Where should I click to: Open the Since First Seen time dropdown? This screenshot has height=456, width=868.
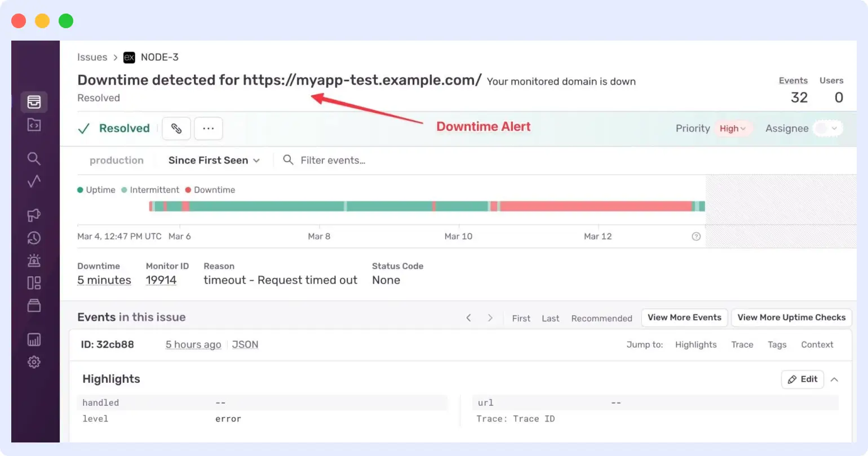214,161
